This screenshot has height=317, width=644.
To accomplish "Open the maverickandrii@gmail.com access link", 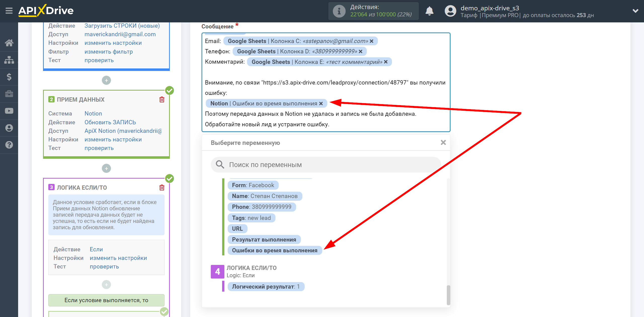I will [x=120, y=34].
